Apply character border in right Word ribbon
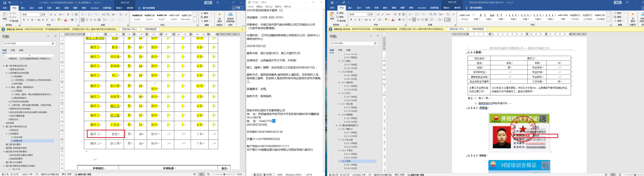Image resolution: width=644 pixels, height=176 pixels. 404,14
